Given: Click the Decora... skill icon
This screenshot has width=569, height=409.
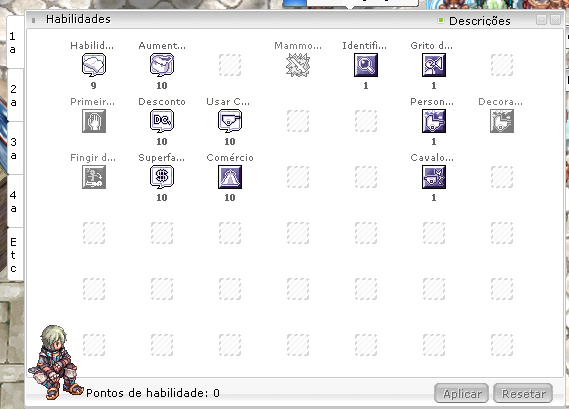Looking at the screenshot, I should tap(502, 121).
